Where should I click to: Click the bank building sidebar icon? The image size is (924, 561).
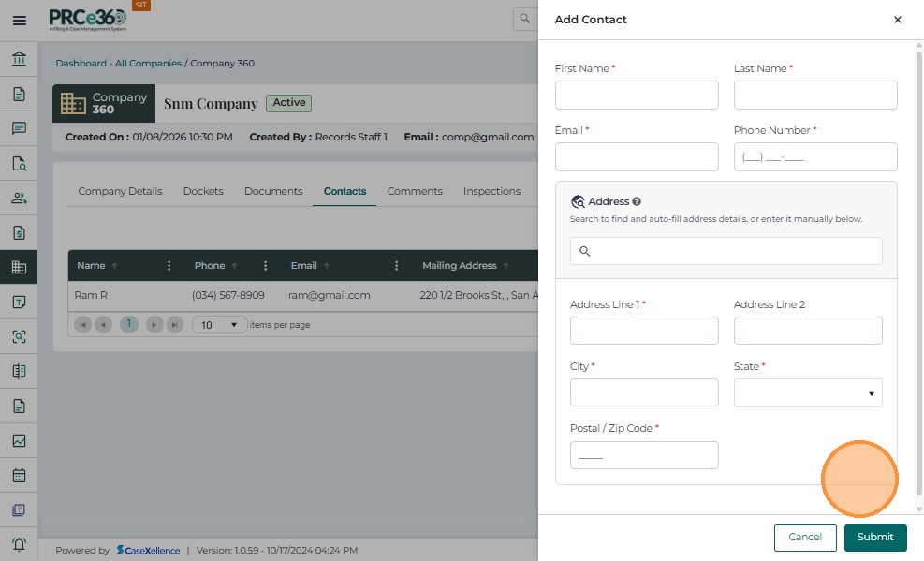pyautogui.click(x=19, y=60)
